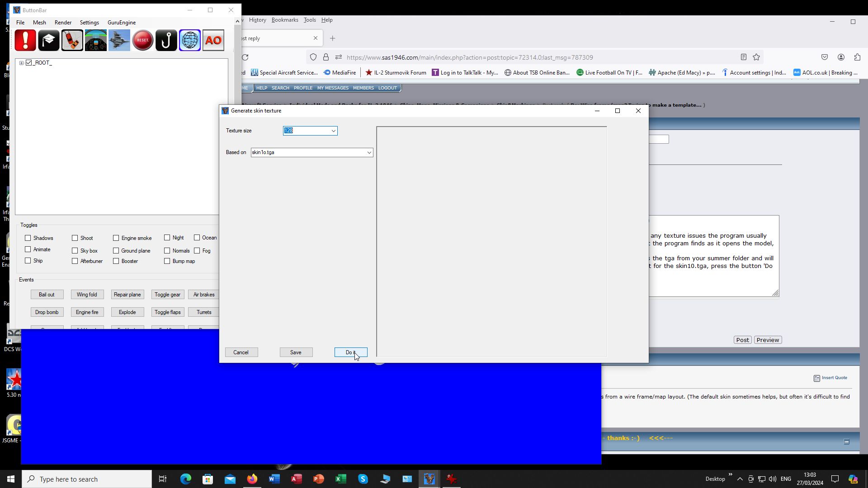Click the AO toolbar icon

coord(213,40)
